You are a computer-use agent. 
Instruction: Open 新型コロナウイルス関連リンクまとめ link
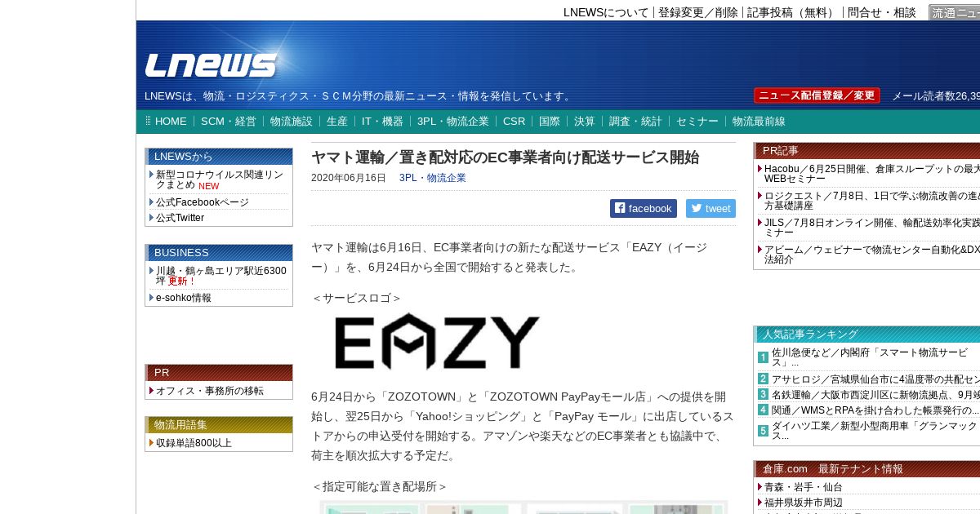click(x=219, y=179)
